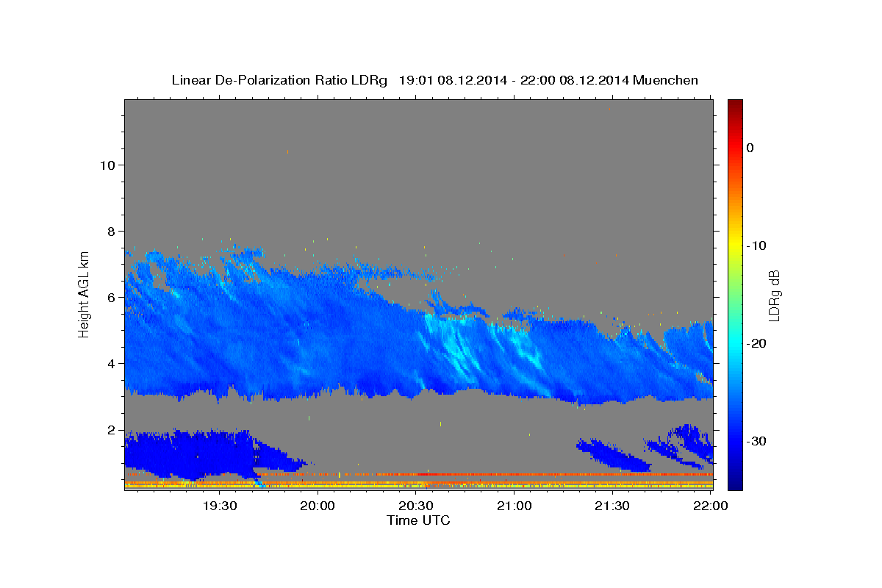Click the colorbar value 0
Viewport: 882px width, 588px height.
point(750,148)
